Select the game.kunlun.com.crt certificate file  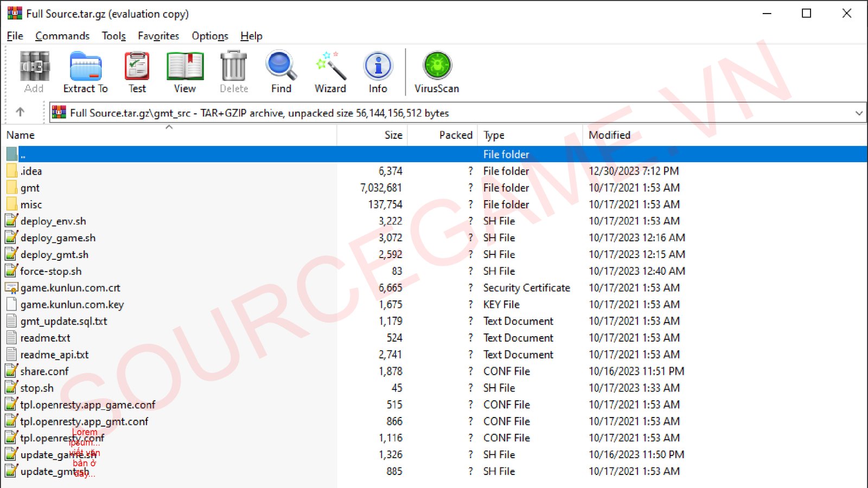pos(70,288)
